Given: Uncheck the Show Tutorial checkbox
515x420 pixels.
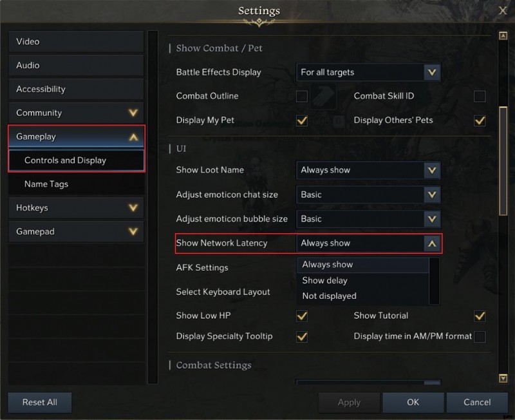Looking at the screenshot, I should coord(479,316).
